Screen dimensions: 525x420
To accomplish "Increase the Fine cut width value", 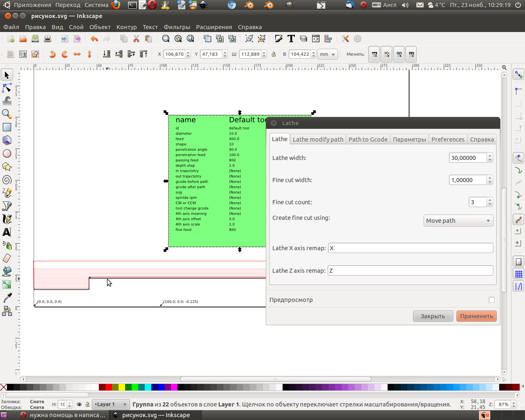I will pos(490,178).
